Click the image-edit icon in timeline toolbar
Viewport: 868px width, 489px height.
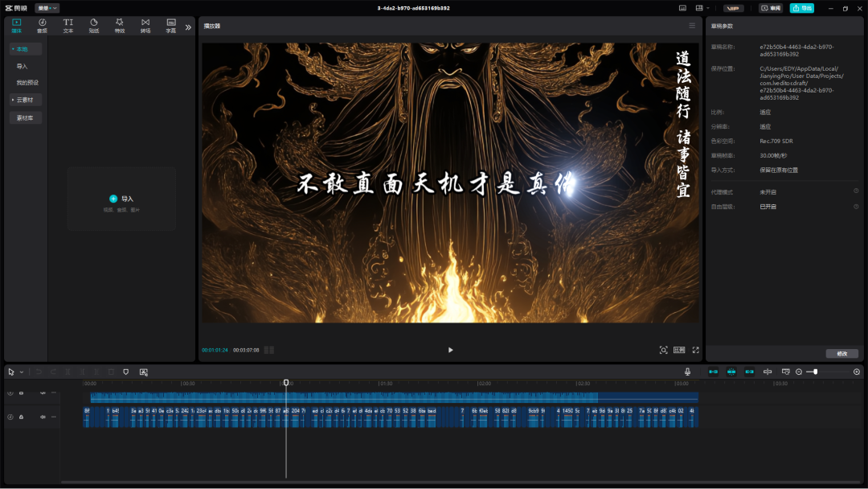coord(143,372)
